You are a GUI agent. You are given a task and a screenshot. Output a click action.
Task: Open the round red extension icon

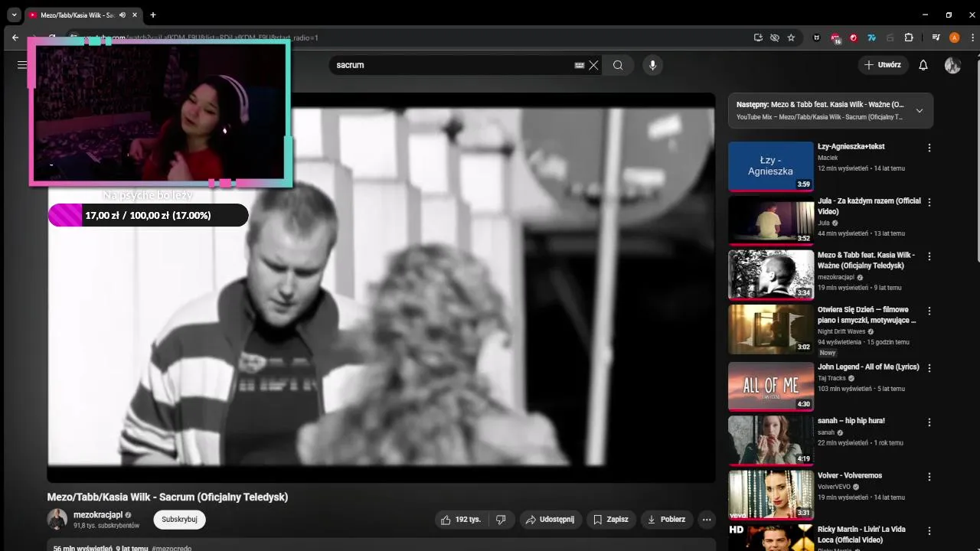(x=854, y=37)
